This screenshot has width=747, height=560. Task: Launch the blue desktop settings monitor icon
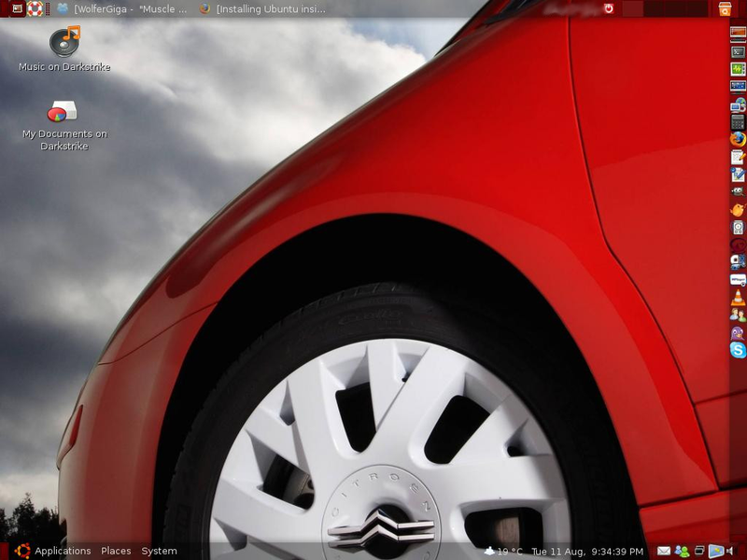(738, 86)
